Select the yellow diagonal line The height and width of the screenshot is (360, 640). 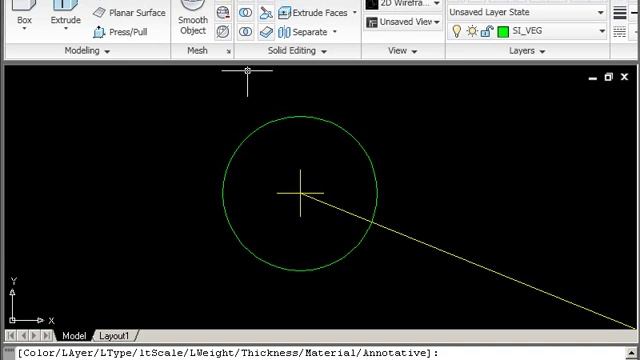point(469,261)
